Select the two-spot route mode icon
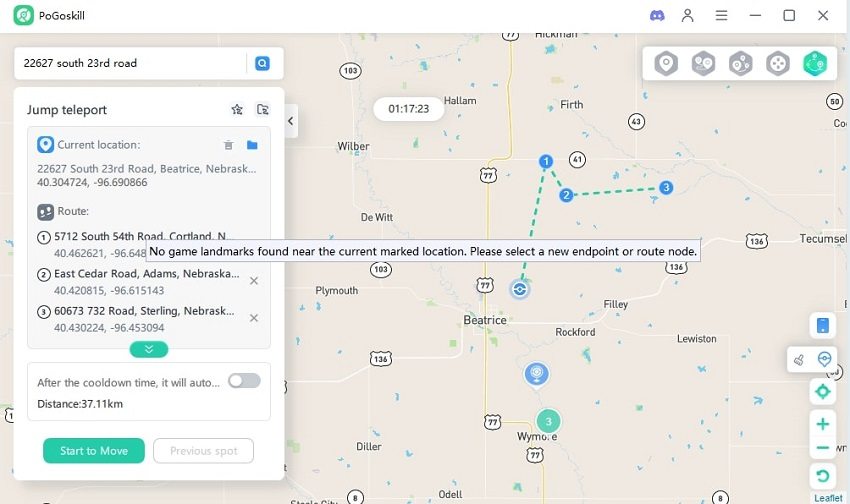This screenshot has width=850, height=504. point(704,64)
